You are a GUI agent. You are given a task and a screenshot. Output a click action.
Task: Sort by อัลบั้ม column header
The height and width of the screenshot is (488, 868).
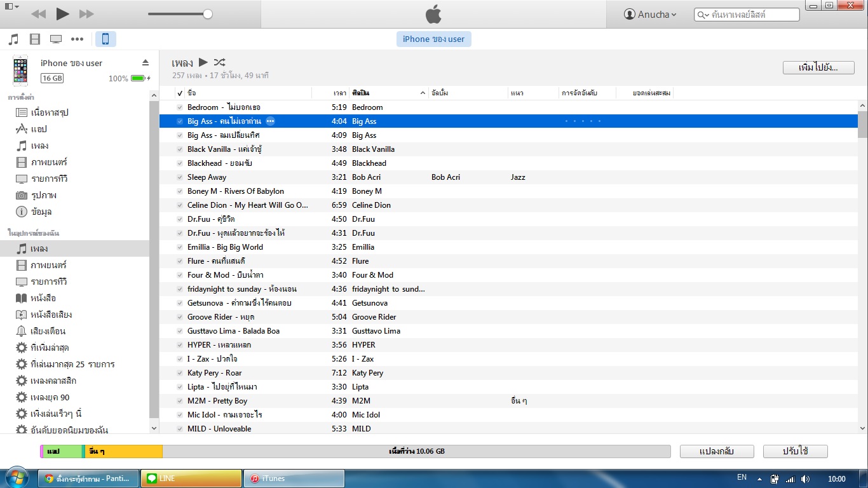468,93
